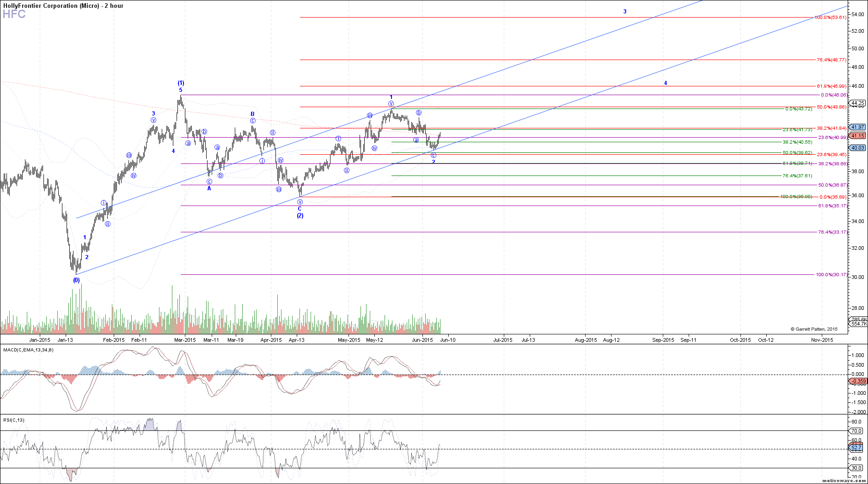Image resolution: width=868 pixels, height=484 pixels.
Task: Click the 40.03 blue price marker
Action: (x=858, y=148)
